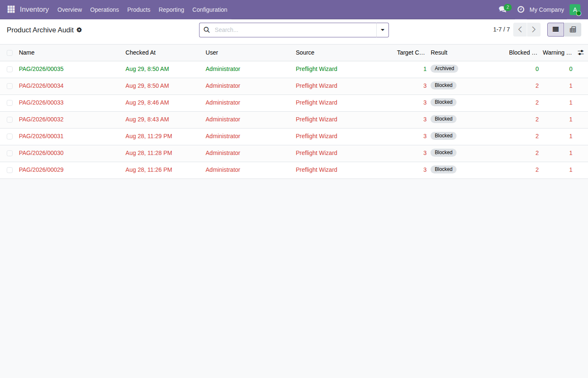Check the row PAG/2026/00033 checkbox
The height and width of the screenshot is (378, 588).
[x=10, y=103]
